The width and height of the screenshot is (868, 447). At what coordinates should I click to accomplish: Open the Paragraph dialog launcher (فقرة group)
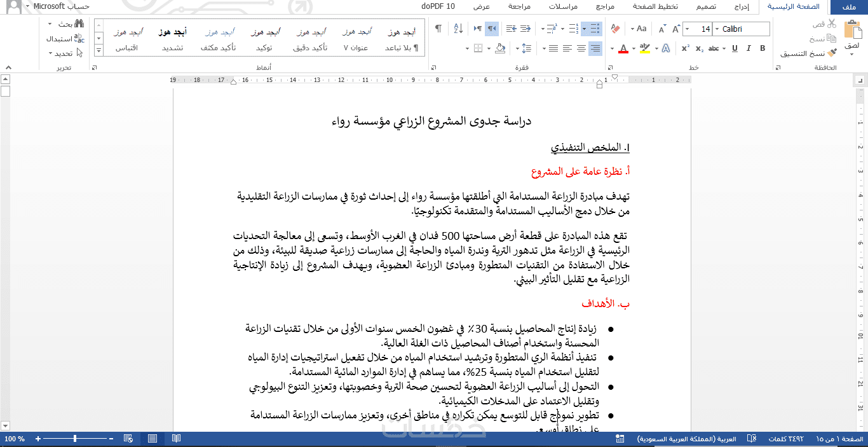(434, 67)
